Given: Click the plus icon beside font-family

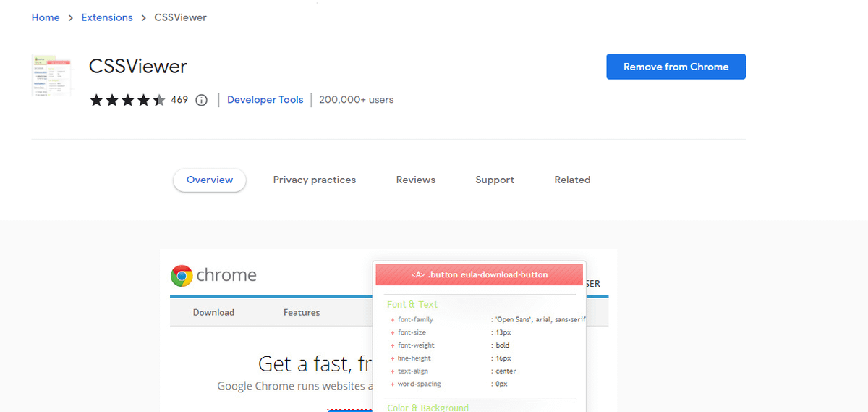Looking at the screenshot, I should pos(392,320).
